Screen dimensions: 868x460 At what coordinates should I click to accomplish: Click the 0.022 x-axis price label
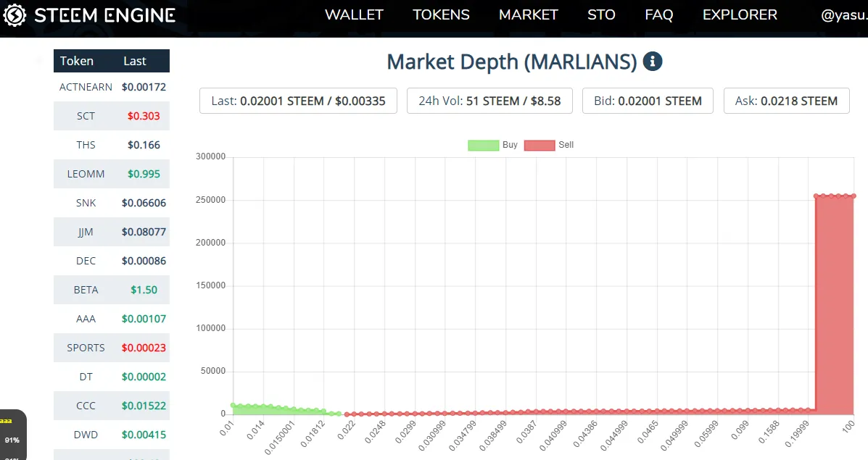click(x=347, y=430)
